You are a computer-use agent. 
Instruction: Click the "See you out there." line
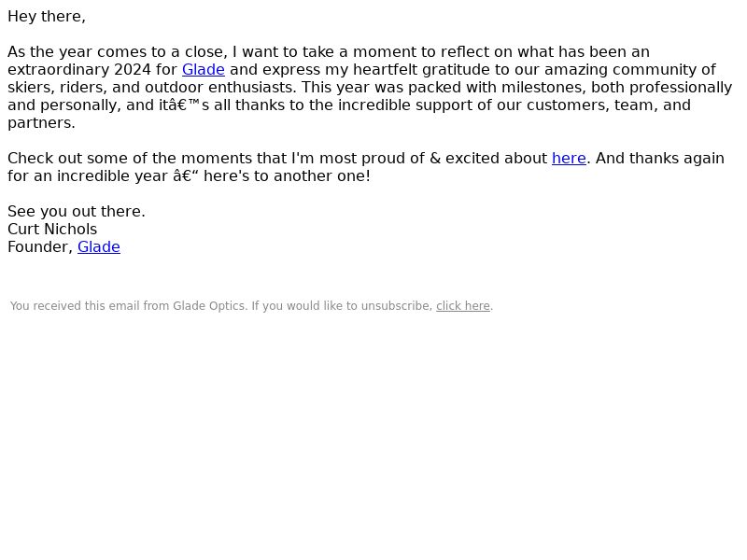[77, 212]
